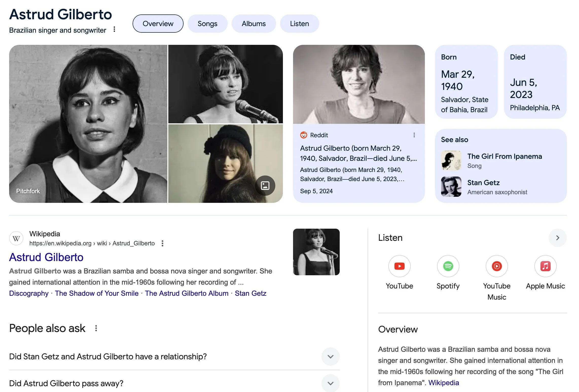Click the Stan Getz see-also entry
579x392 pixels.
coord(483,183)
